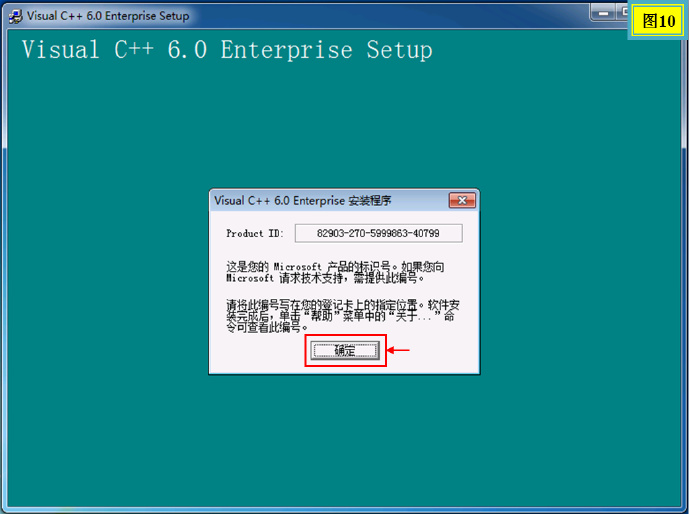Close the Visual C++ 6.0 Enterprise 安装程序 dialog
This screenshot has height=514, width=690.
pyautogui.click(x=462, y=201)
